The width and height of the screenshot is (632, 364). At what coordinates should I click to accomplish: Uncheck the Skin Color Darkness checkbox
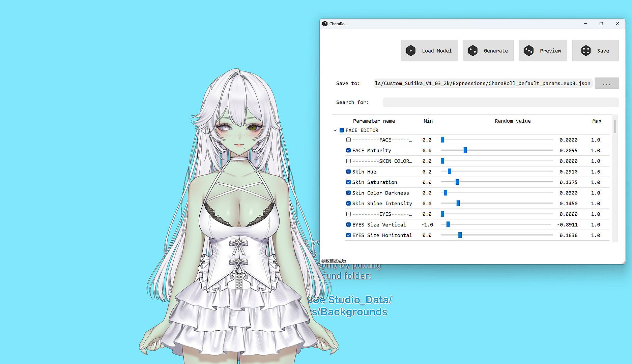coord(348,193)
